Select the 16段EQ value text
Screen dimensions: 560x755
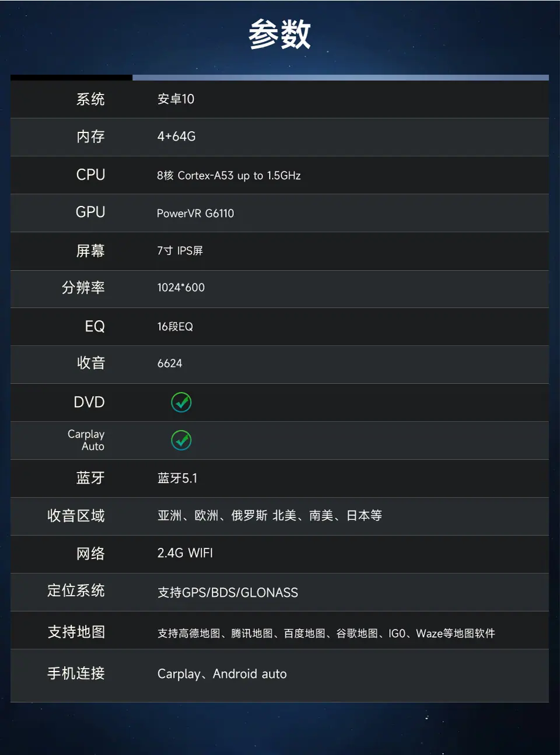tap(175, 327)
